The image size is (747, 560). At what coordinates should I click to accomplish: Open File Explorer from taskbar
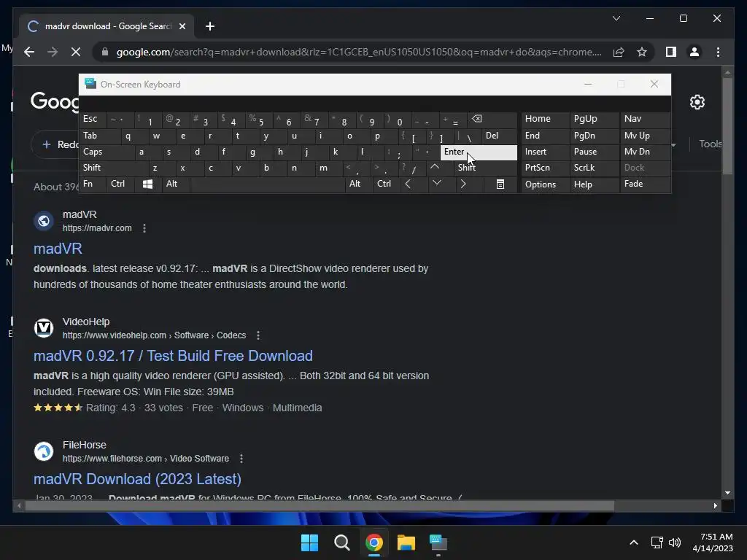click(x=406, y=542)
